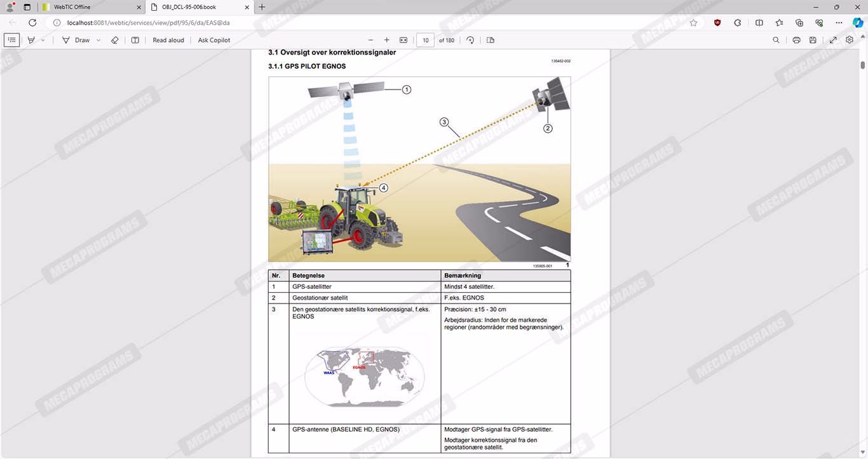Image resolution: width=868 pixels, height=459 pixels.
Task: Toggle the page view layout
Action: point(491,40)
